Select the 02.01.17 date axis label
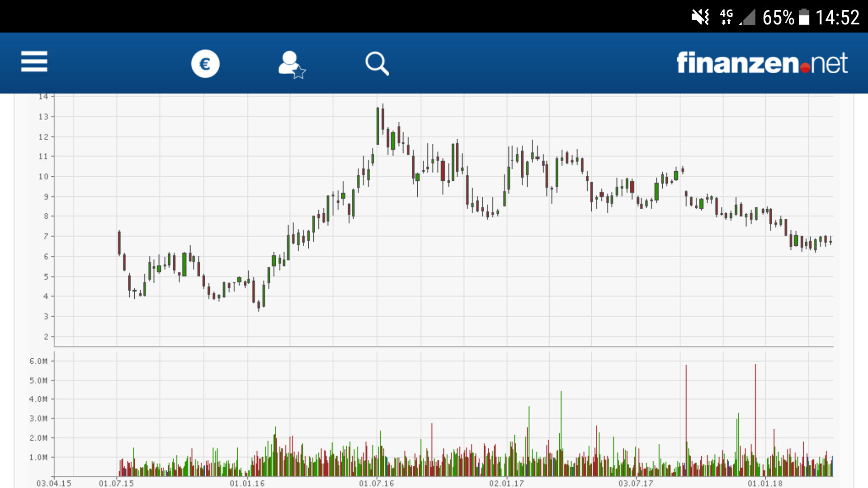 point(506,483)
